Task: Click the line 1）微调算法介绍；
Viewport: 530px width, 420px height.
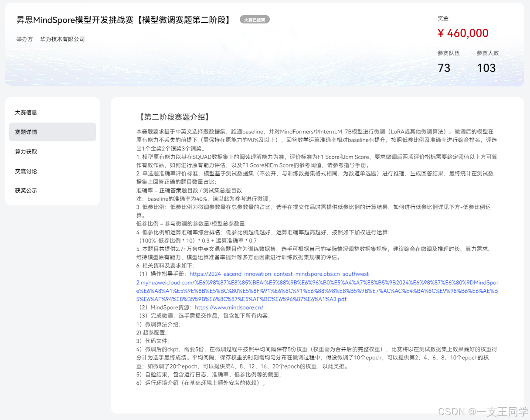Action: pyautogui.click(x=158, y=324)
